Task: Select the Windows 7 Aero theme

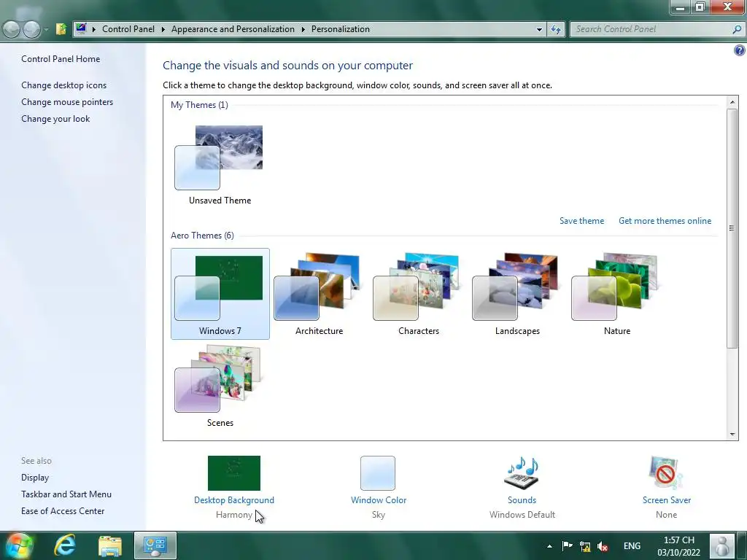Action: [220, 294]
